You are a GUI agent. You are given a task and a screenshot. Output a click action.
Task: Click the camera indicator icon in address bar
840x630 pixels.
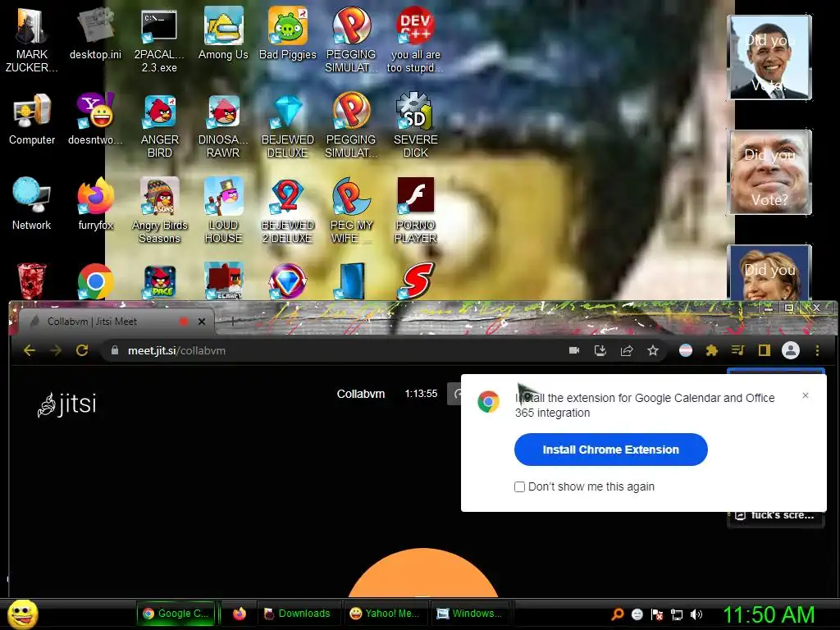tap(573, 350)
